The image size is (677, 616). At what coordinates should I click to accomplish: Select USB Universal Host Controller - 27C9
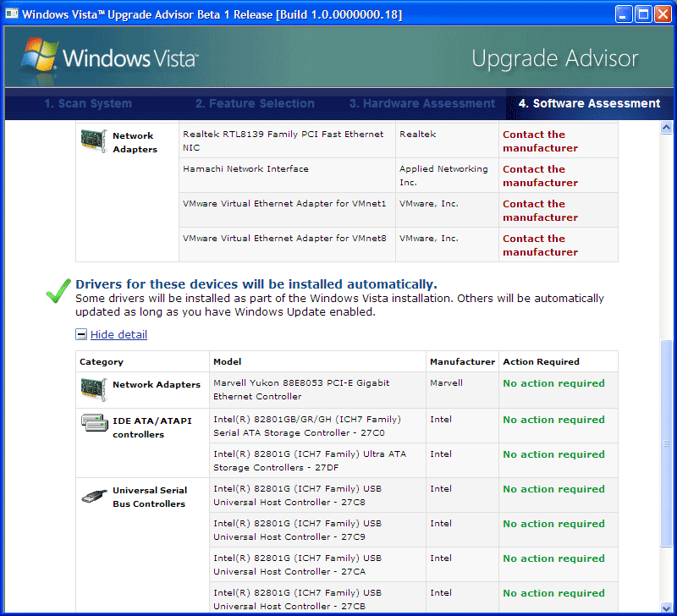pos(298,530)
